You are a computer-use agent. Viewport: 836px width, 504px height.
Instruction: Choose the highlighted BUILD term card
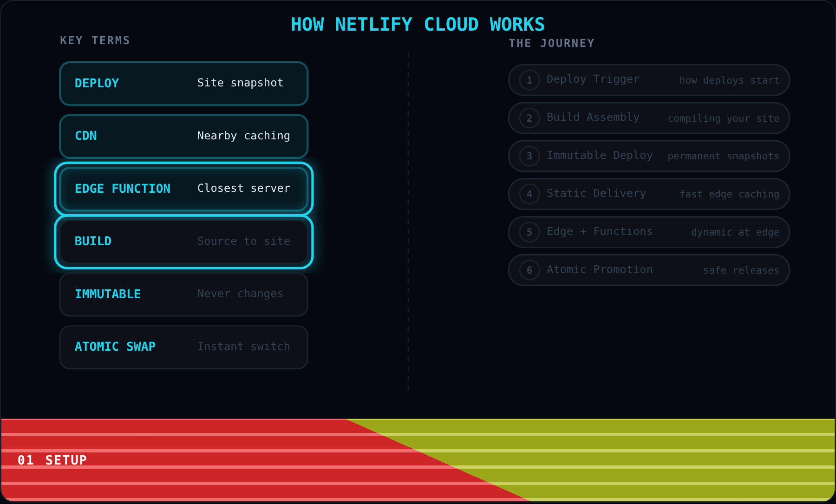[x=184, y=242]
